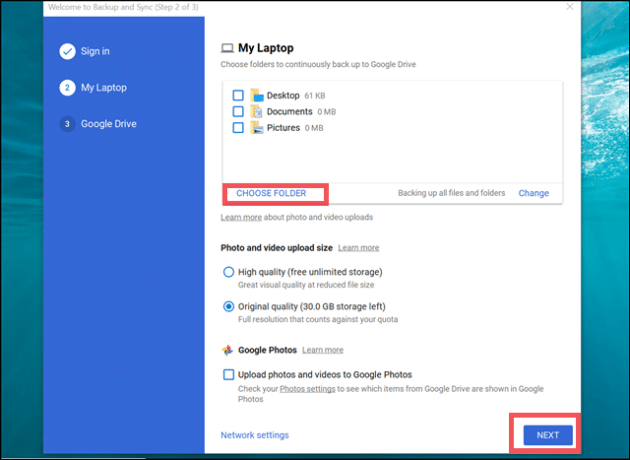Click the Documents folder icon

click(x=257, y=112)
